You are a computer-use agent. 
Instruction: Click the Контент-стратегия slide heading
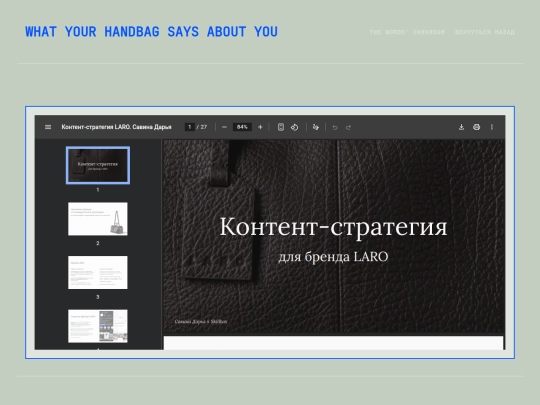[333, 227]
